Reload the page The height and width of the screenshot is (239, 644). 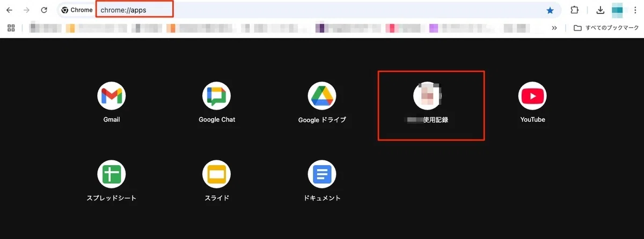click(x=44, y=10)
